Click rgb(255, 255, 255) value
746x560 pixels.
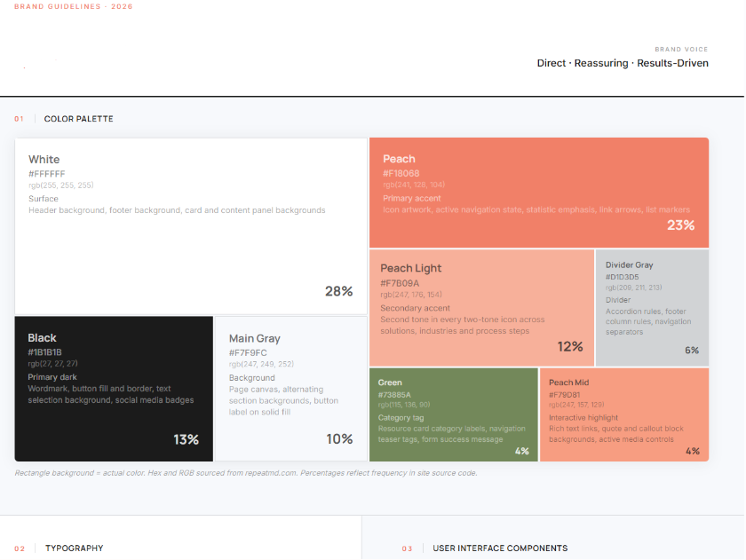(61, 185)
